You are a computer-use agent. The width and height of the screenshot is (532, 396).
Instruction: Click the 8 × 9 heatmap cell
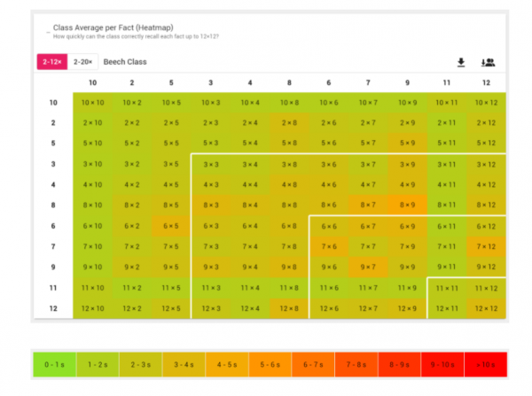[x=407, y=206]
